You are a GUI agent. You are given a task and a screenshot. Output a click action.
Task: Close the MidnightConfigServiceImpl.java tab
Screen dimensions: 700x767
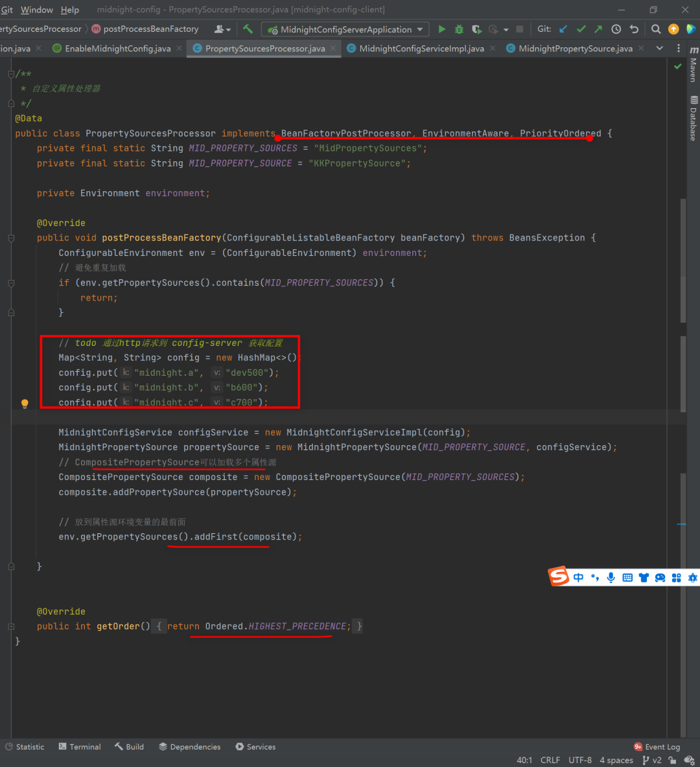(493, 48)
